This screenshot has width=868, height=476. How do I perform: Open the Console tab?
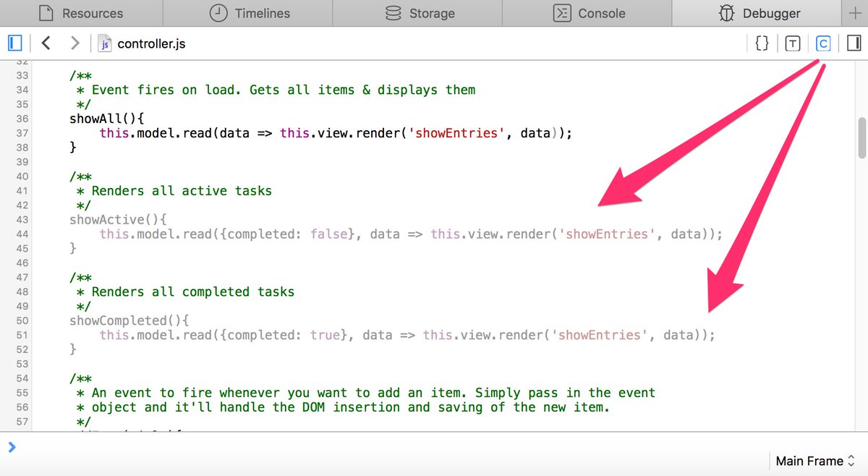pos(587,12)
